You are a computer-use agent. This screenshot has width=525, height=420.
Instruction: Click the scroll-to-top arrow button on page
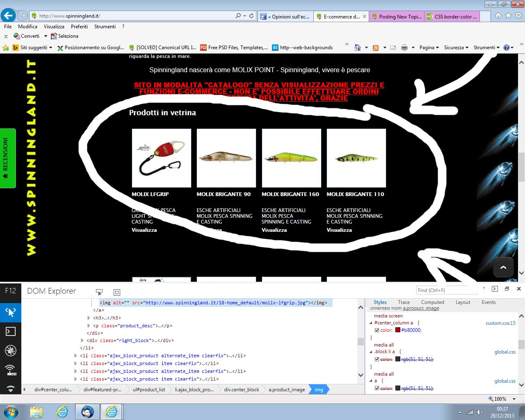pyautogui.click(x=503, y=267)
